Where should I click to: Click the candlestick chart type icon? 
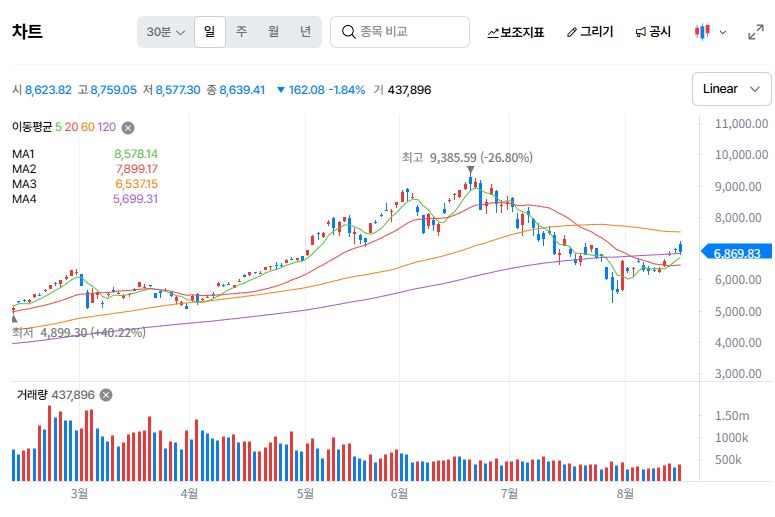(702, 32)
